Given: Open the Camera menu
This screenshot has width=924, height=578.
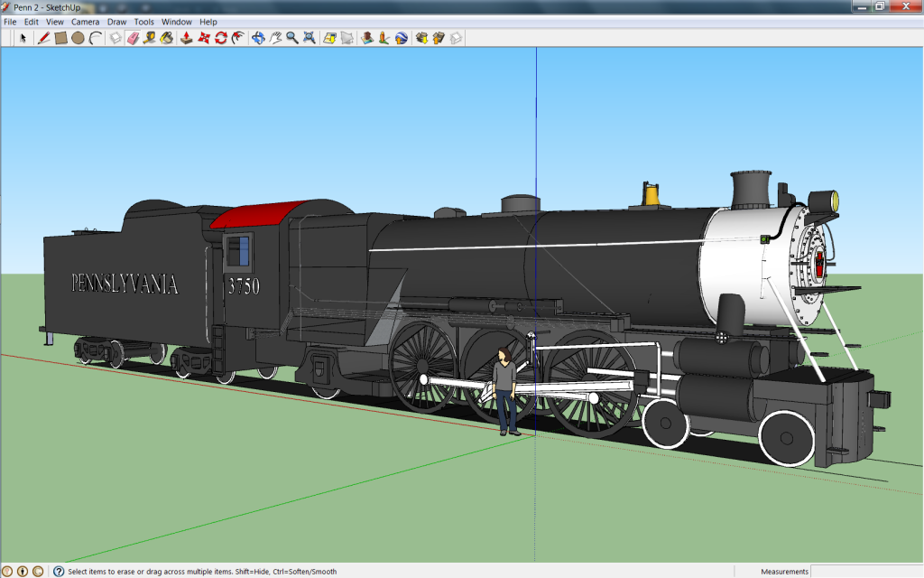Looking at the screenshot, I should tap(86, 22).
